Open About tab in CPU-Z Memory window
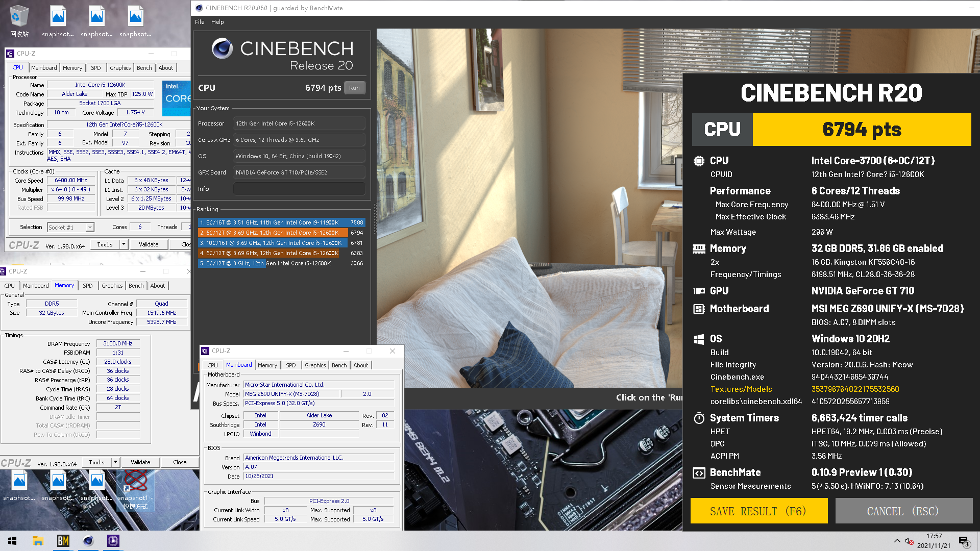Image resolution: width=980 pixels, height=551 pixels. 158,286
